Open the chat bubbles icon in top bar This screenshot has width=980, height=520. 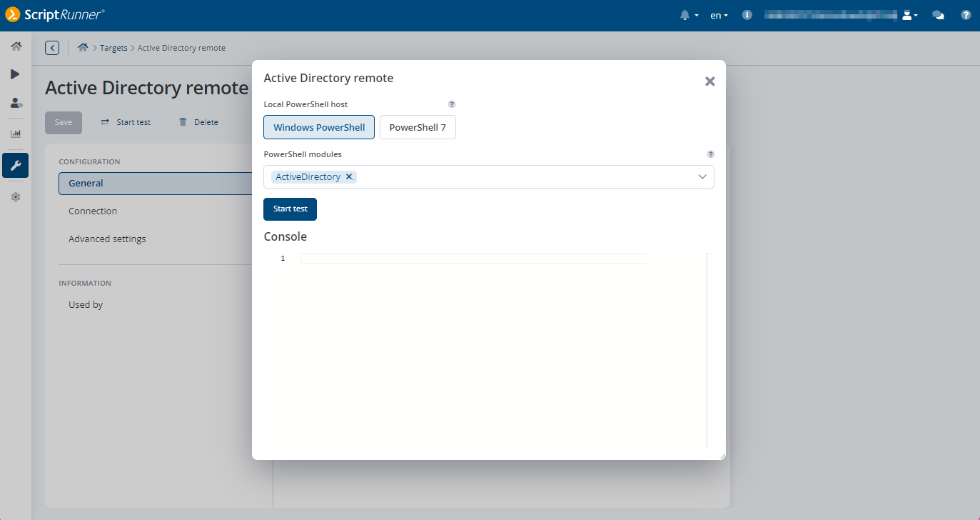[x=939, y=15]
